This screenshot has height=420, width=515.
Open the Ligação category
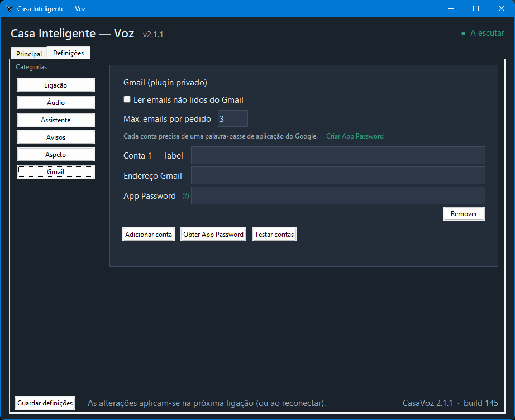tap(56, 85)
